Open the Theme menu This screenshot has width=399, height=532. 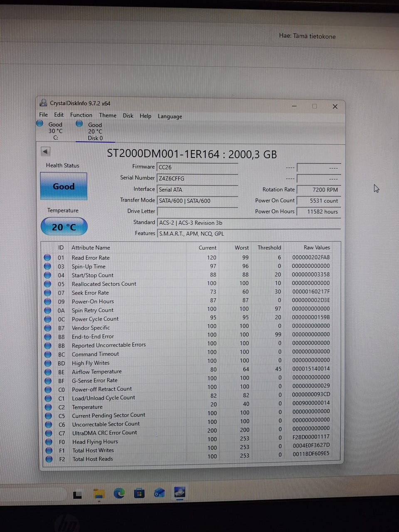108,115
